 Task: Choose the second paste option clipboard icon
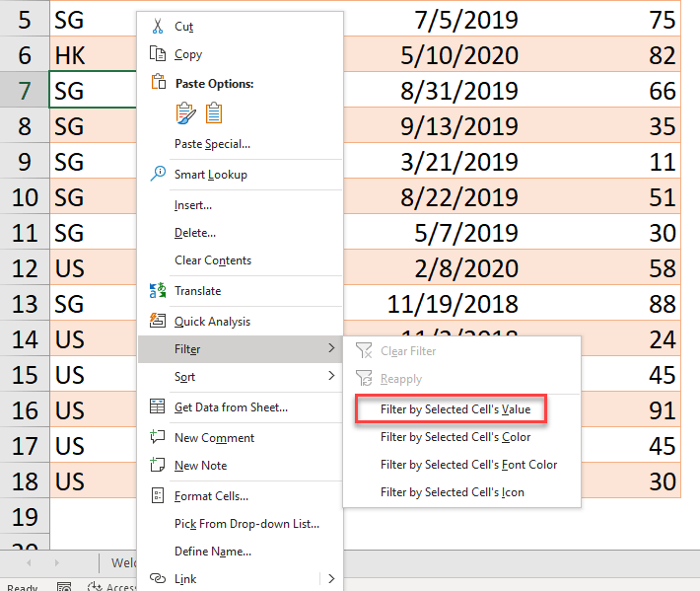click(x=214, y=113)
